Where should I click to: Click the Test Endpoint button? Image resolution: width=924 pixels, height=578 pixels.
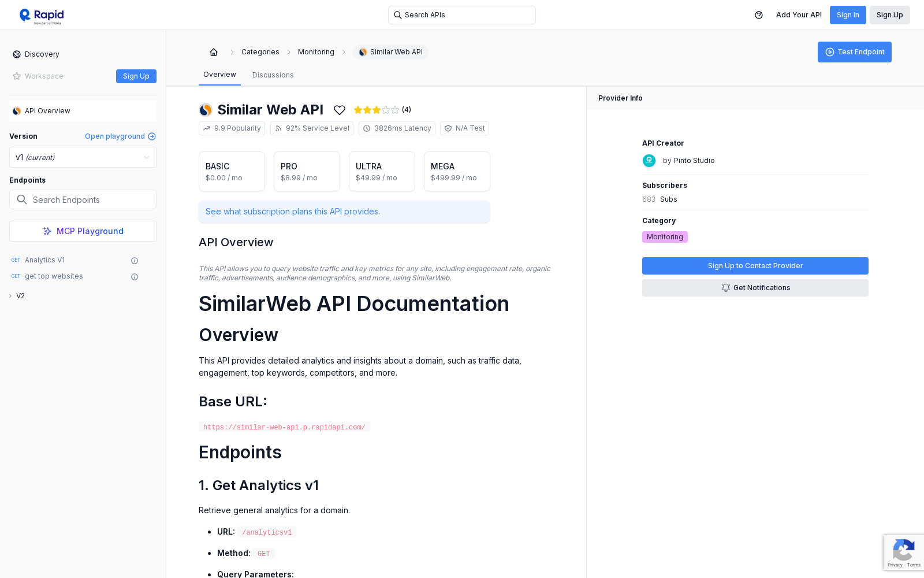pyautogui.click(x=855, y=52)
